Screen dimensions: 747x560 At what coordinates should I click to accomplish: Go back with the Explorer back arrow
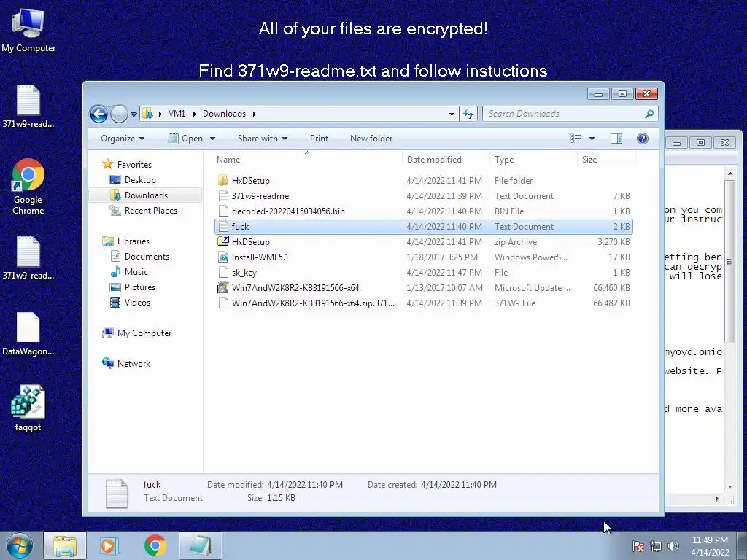(98, 114)
